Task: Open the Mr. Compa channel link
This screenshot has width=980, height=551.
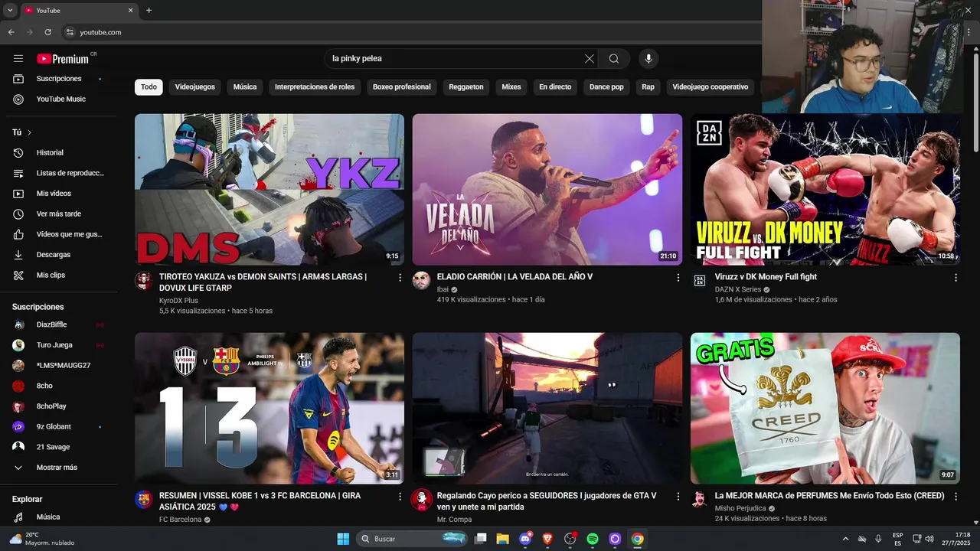Action: coord(454,520)
